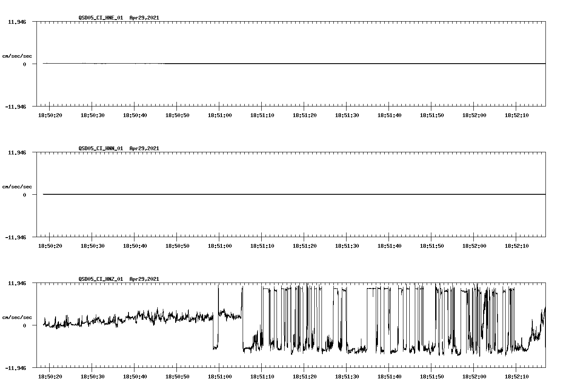The width and height of the screenshot is (576, 392).
Task: Select the 11.946 amplitude label on HNE panel
Action: point(17,21)
